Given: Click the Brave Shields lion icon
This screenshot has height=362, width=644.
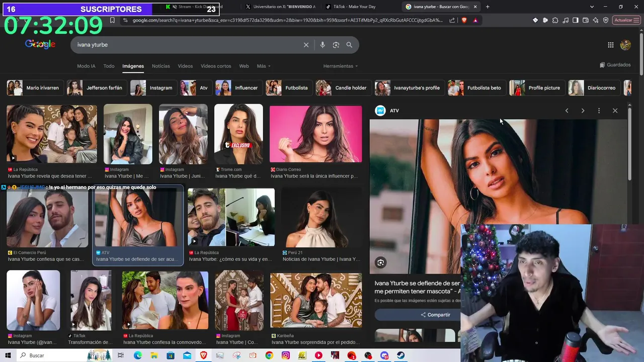Looking at the screenshot, I should point(464,20).
